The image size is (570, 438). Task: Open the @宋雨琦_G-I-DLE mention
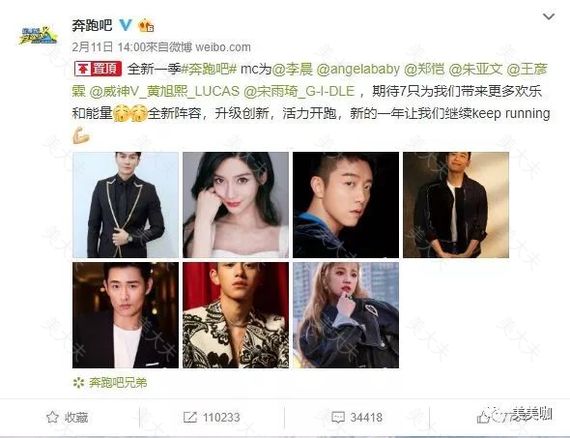(x=299, y=91)
